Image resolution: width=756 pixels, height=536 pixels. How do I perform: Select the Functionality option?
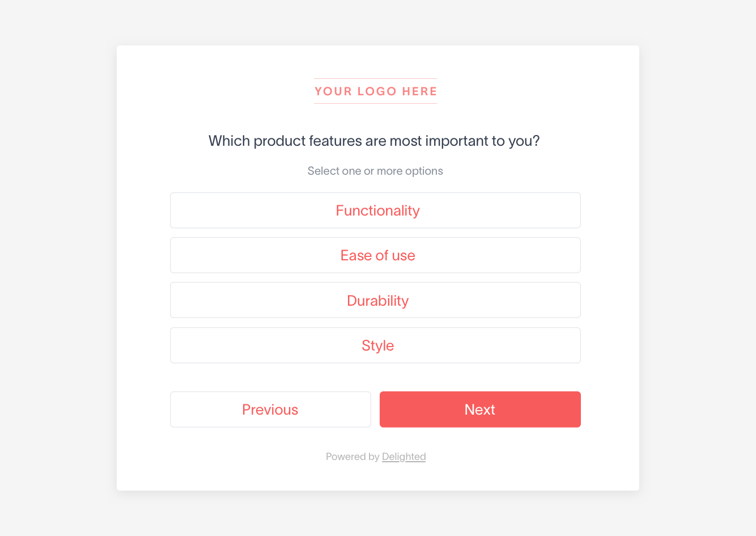375,210
